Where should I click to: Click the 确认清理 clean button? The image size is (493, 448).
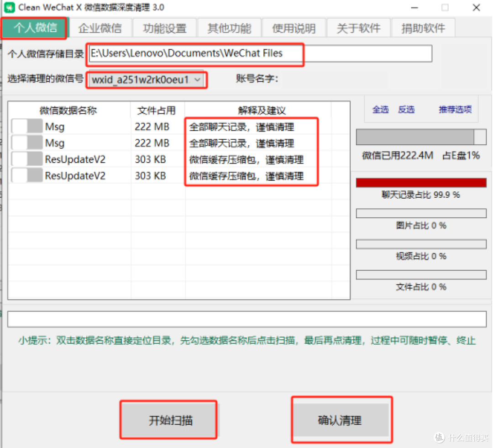[x=341, y=419]
